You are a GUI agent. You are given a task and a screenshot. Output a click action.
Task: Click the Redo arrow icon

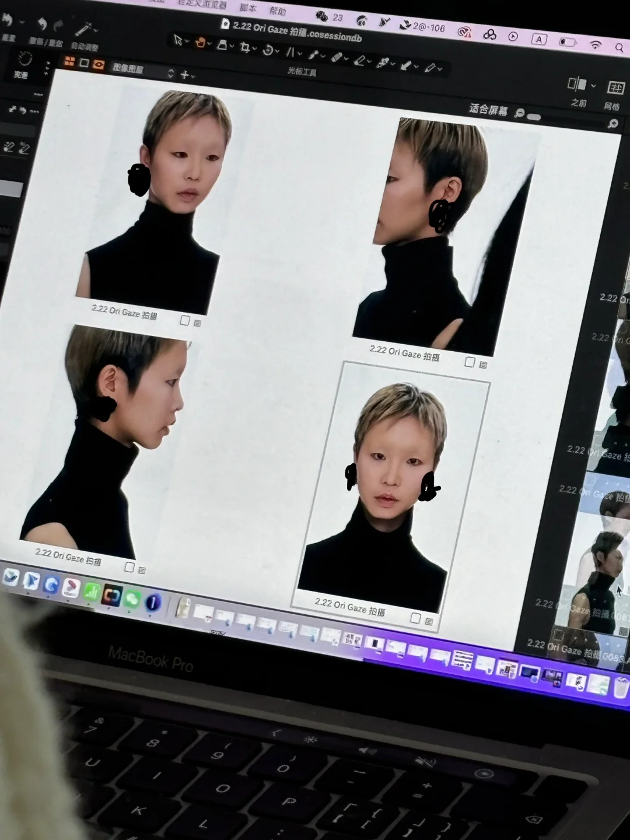(58, 25)
